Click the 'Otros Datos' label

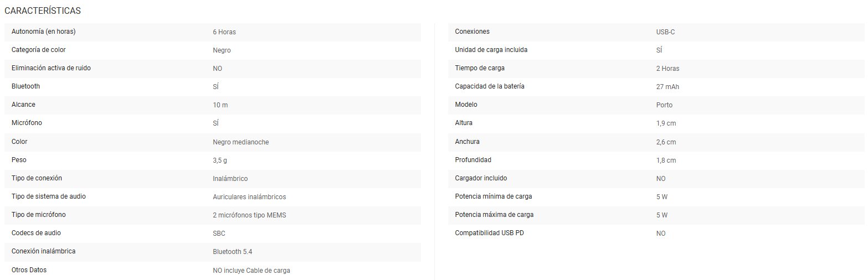29,270
